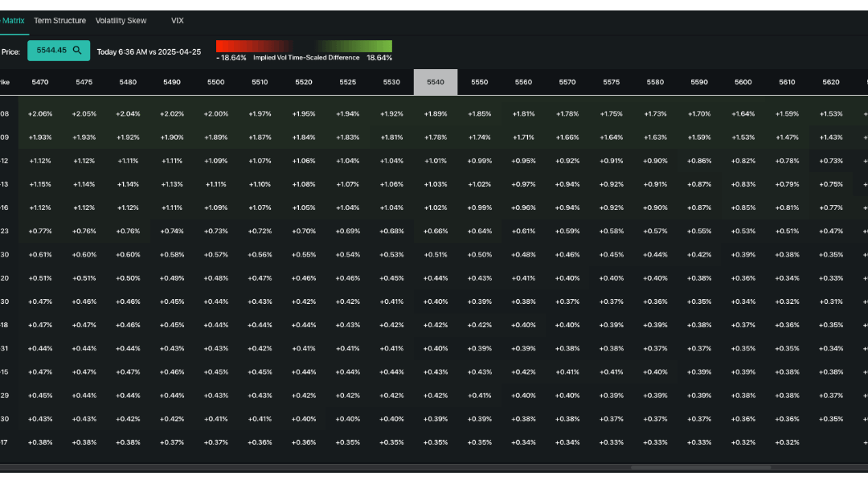Select the highlighted 5540 strike column header
This screenshot has width=868, height=480.
(x=435, y=82)
